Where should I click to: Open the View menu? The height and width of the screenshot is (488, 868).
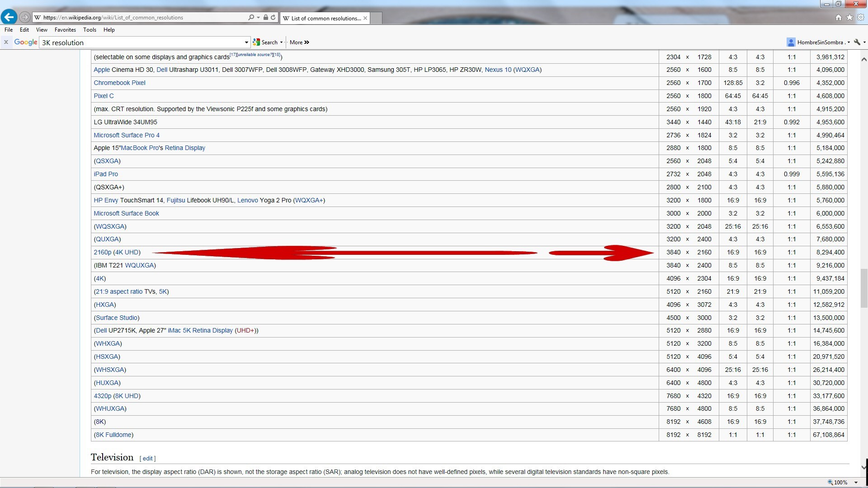[x=42, y=30]
